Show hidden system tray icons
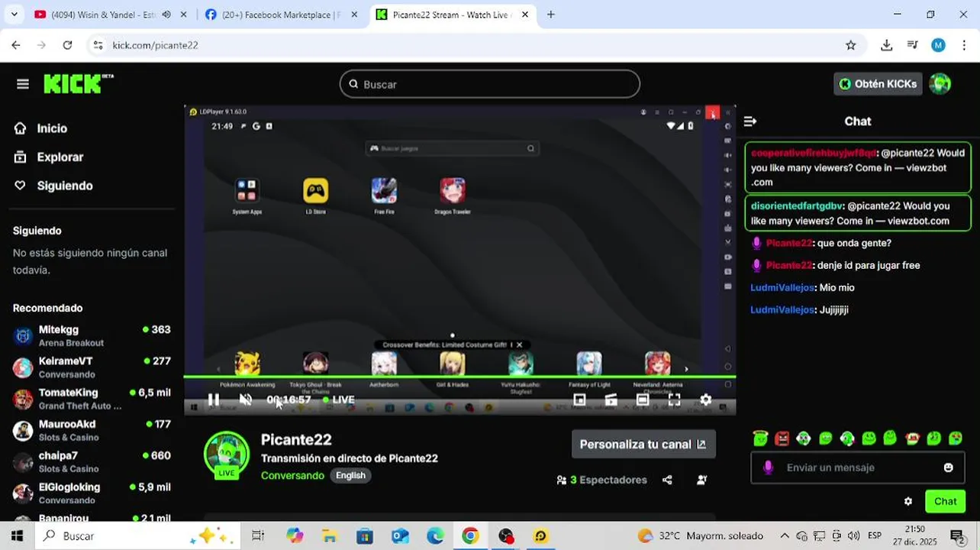The image size is (980, 550). point(784,535)
